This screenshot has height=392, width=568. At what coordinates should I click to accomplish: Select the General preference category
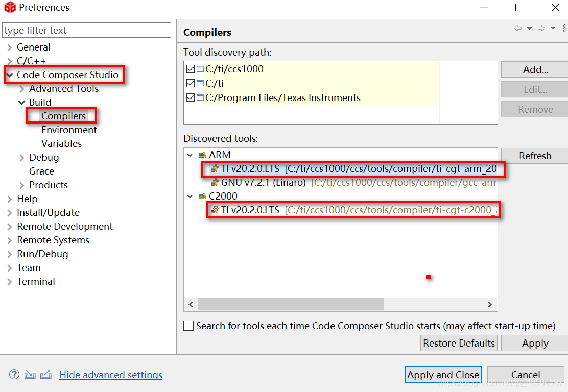(33, 47)
